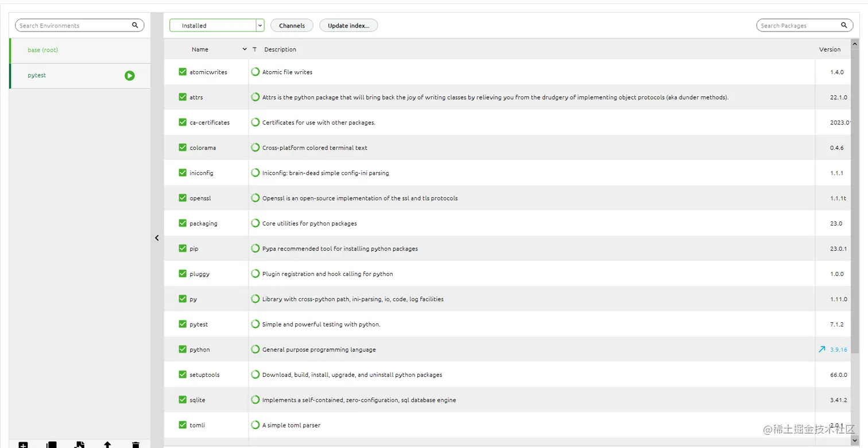Click the status circle icon for tomli
The height and width of the screenshot is (448, 868).
click(255, 425)
